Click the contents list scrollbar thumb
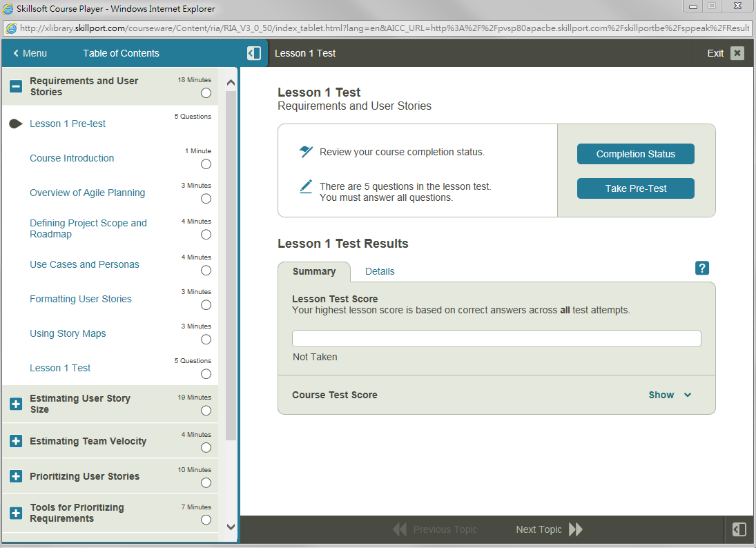 click(x=231, y=265)
